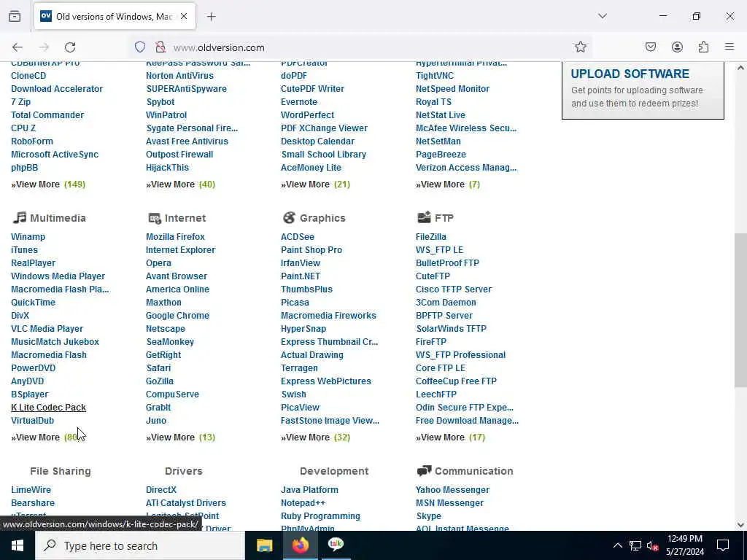Screen dimensions: 747x560
Task: Click the Internet category icon
Action: [x=155, y=218]
